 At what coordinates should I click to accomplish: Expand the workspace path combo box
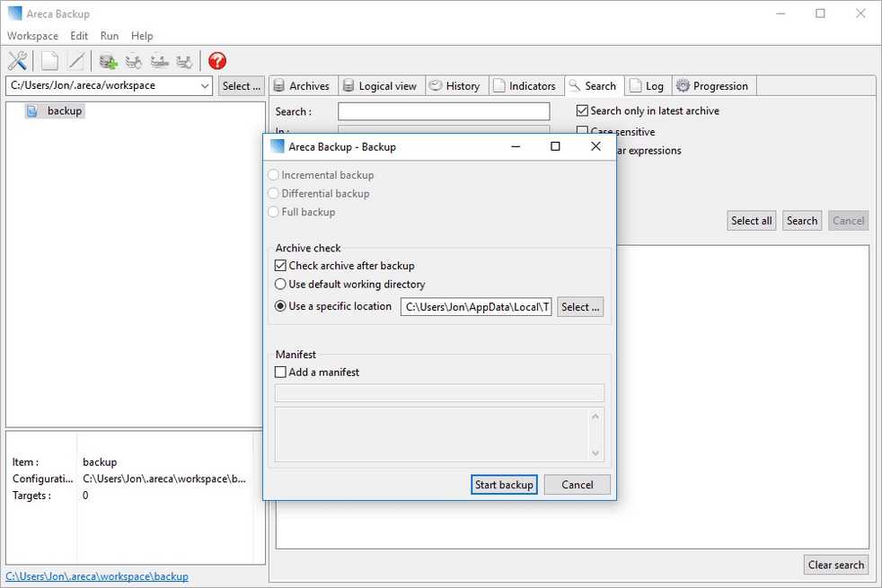point(205,86)
